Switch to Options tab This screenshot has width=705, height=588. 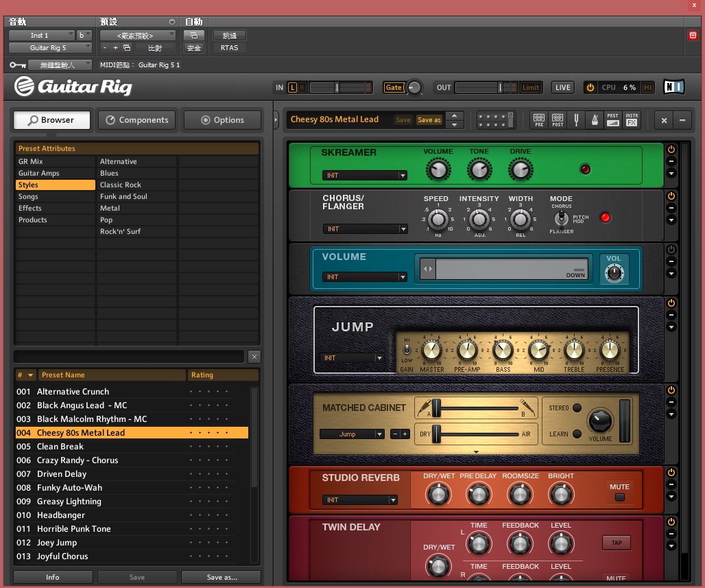[x=223, y=120]
